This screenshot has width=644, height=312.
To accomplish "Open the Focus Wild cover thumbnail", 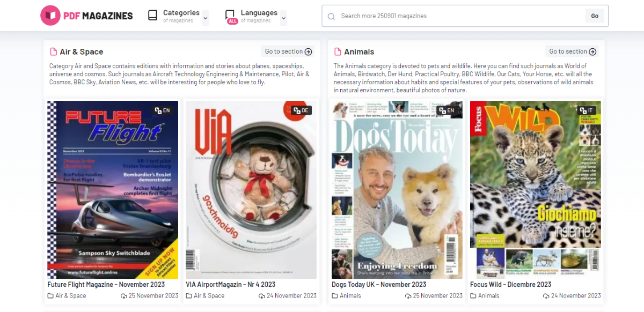I will coord(536,189).
